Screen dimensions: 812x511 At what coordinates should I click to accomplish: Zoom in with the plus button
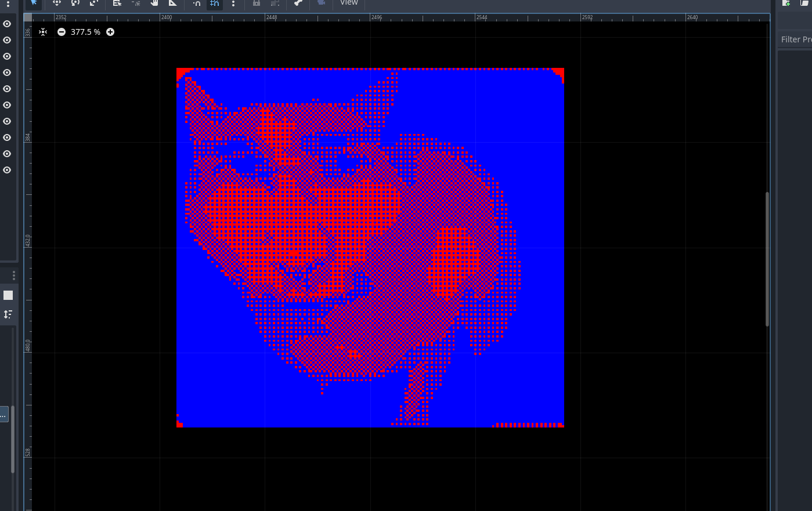tap(110, 32)
